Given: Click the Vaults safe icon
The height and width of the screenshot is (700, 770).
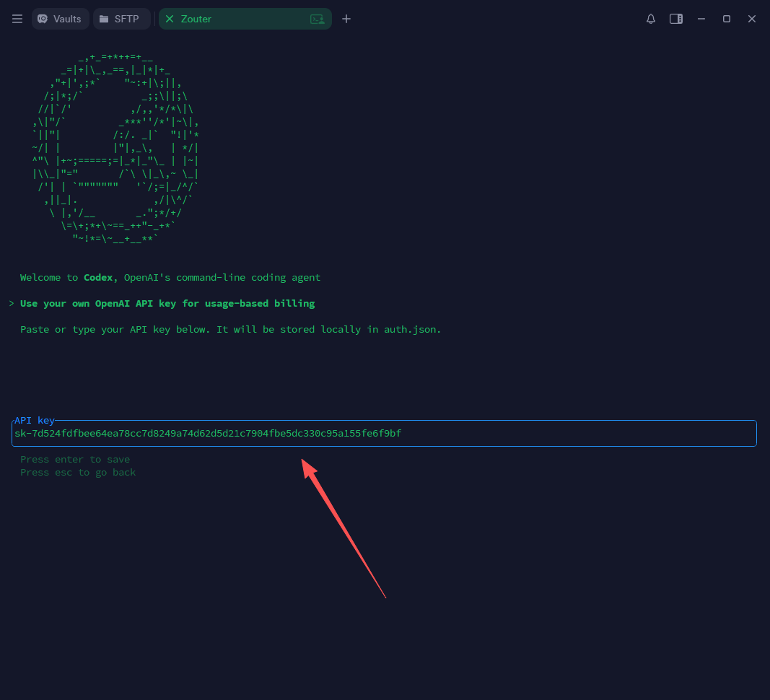Looking at the screenshot, I should [x=43, y=19].
